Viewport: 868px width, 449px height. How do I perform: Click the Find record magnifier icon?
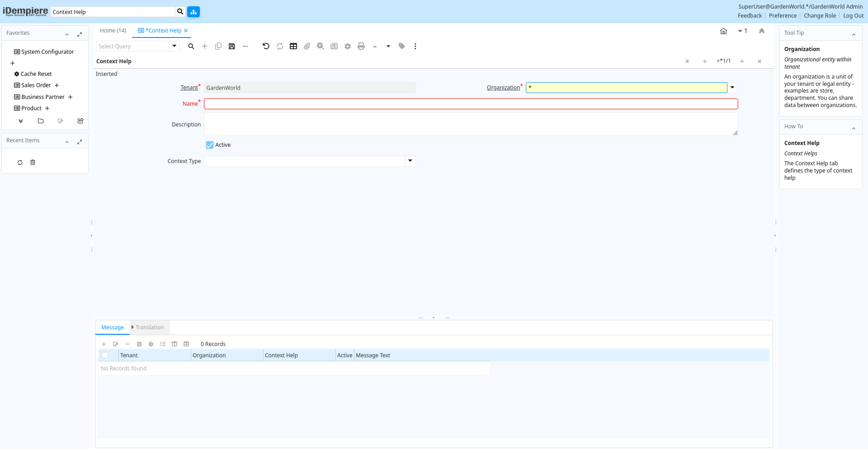point(191,46)
